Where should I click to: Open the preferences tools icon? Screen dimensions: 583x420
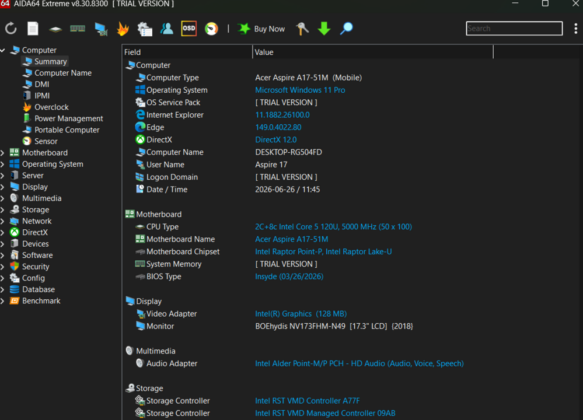click(302, 29)
